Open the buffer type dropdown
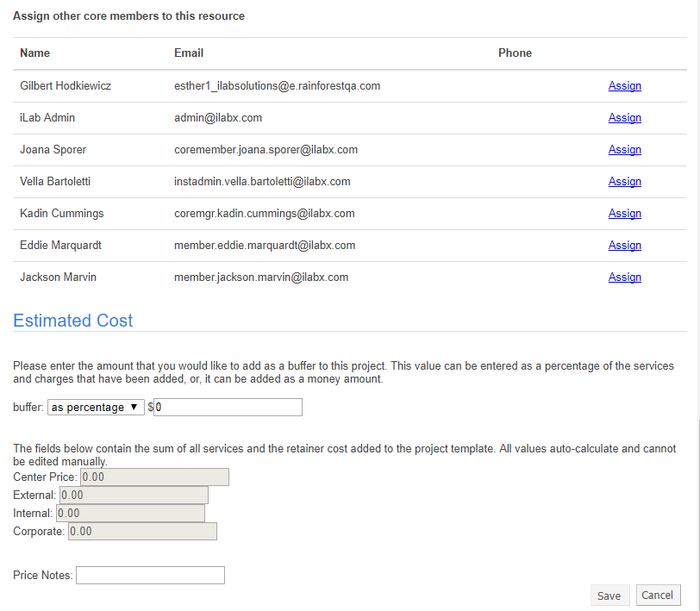The width and height of the screenshot is (700, 611). (x=96, y=408)
